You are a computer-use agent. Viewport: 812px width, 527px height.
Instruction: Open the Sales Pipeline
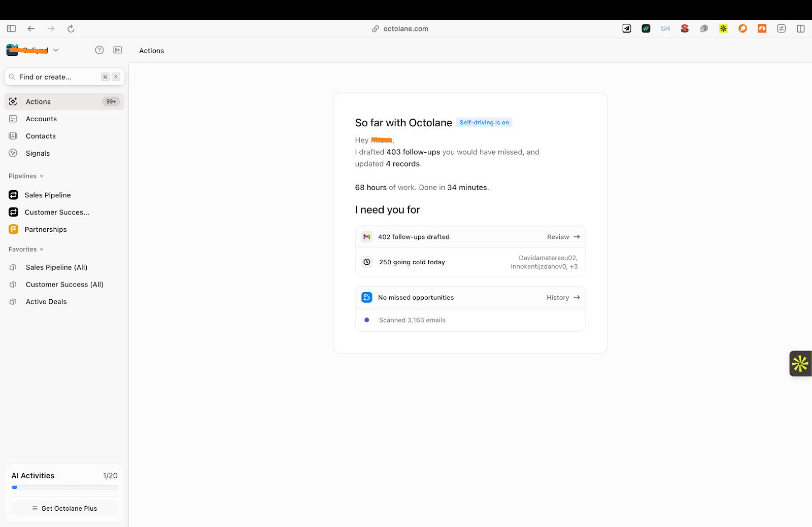click(64, 195)
